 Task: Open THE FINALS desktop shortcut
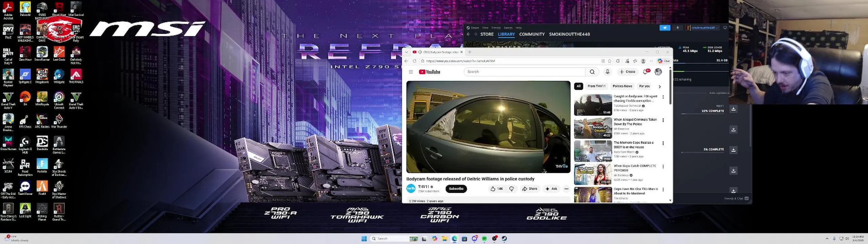76,76
